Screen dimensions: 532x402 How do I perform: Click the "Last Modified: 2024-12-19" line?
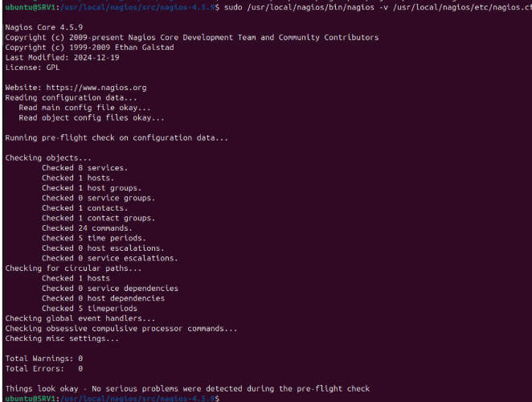click(x=62, y=58)
